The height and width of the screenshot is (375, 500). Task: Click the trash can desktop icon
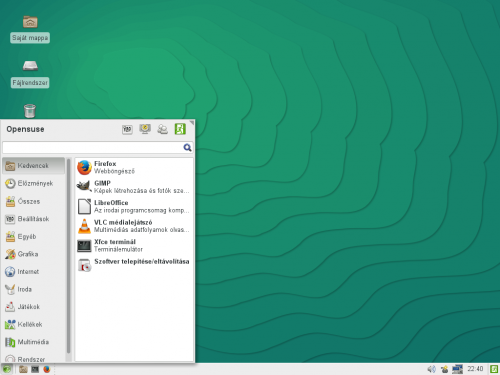click(30, 111)
